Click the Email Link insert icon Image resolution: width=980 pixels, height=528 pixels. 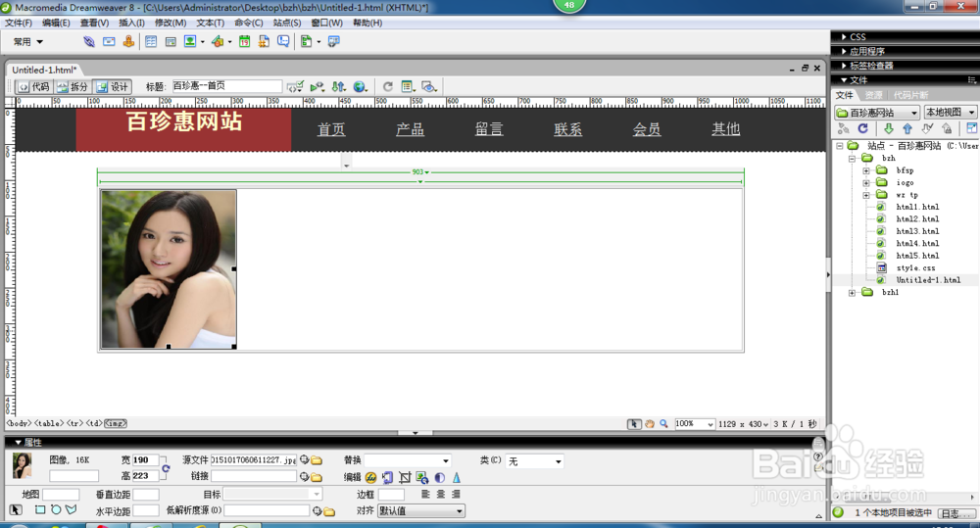tap(109, 42)
